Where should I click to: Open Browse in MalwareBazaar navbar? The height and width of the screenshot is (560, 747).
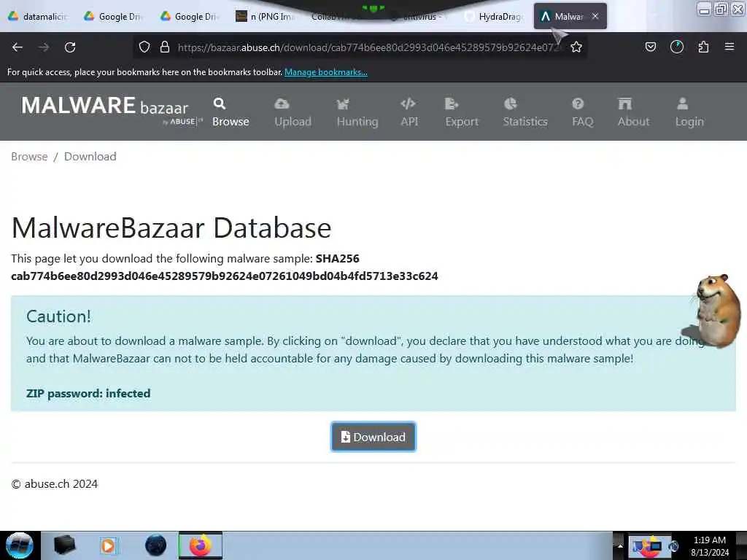231,113
